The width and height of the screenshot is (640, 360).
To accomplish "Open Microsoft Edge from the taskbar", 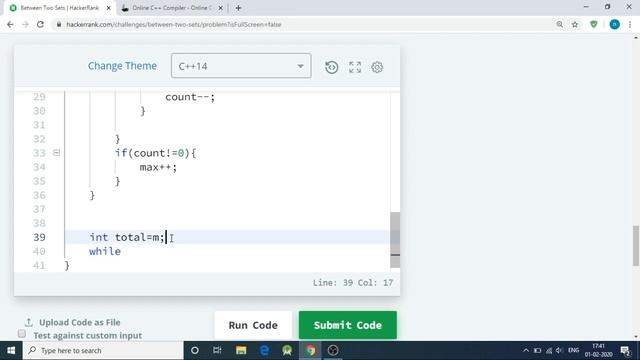I will (264, 351).
